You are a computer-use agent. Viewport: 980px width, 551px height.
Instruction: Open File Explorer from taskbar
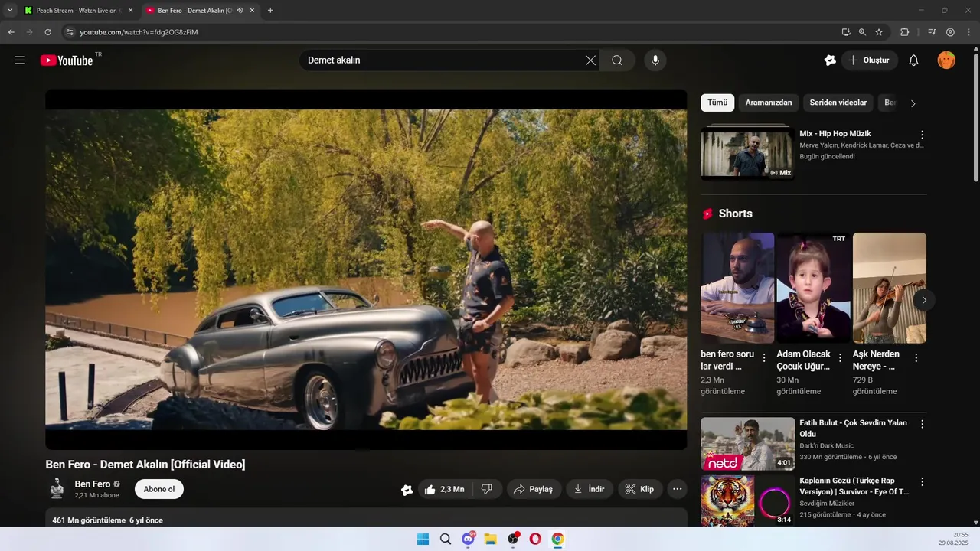[490, 539]
